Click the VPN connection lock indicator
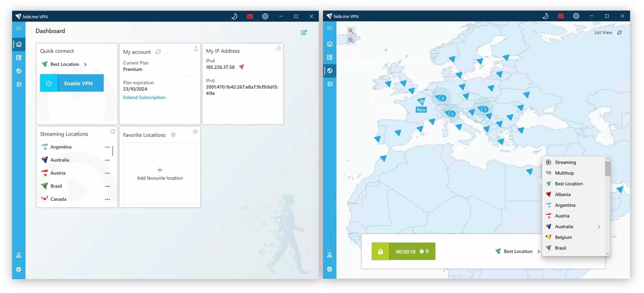This screenshot has height=293, width=644. coord(381,251)
